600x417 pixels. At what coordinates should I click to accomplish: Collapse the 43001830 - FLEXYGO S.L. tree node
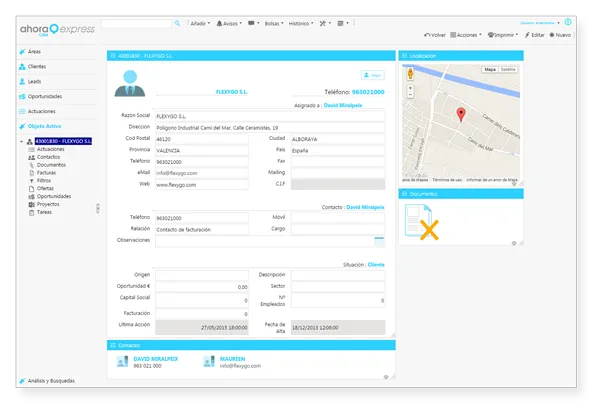(21, 142)
